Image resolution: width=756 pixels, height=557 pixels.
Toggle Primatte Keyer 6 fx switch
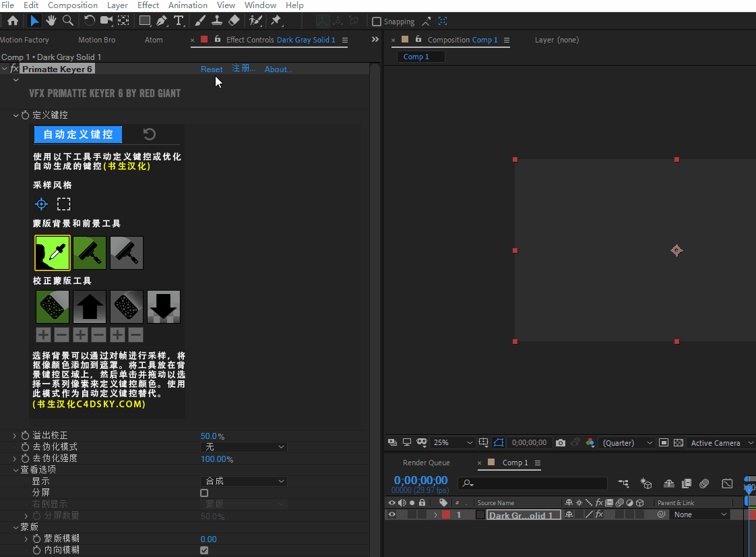14,69
